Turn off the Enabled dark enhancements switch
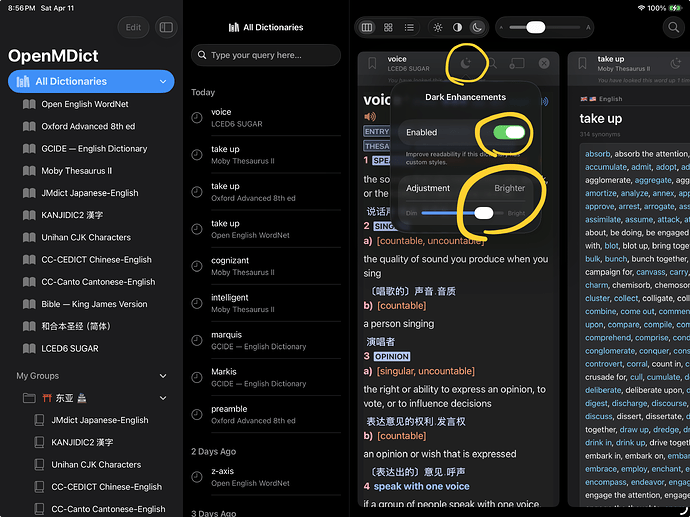This screenshot has height=517, width=690. [x=509, y=132]
